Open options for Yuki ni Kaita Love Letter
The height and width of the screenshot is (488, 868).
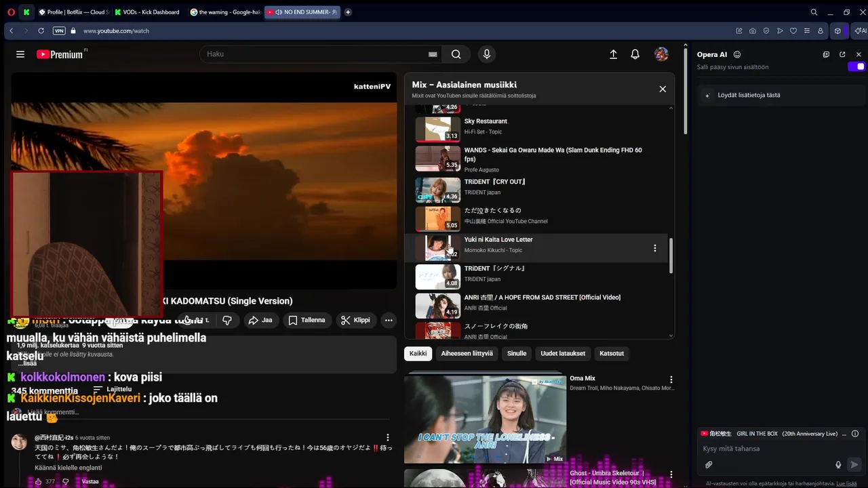pyautogui.click(x=654, y=248)
